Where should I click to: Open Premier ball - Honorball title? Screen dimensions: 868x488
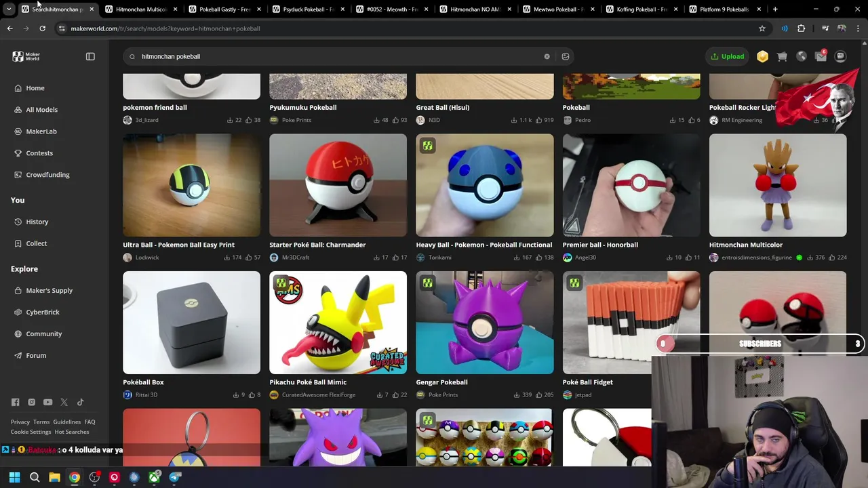point(600,245)
